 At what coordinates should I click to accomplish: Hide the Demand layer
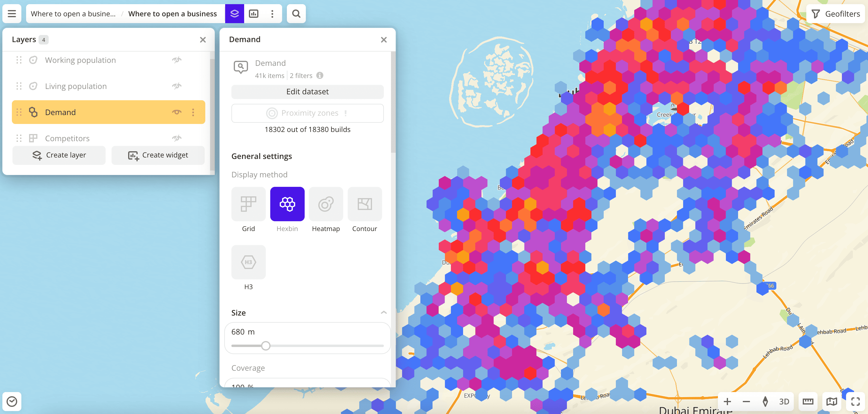177,112
